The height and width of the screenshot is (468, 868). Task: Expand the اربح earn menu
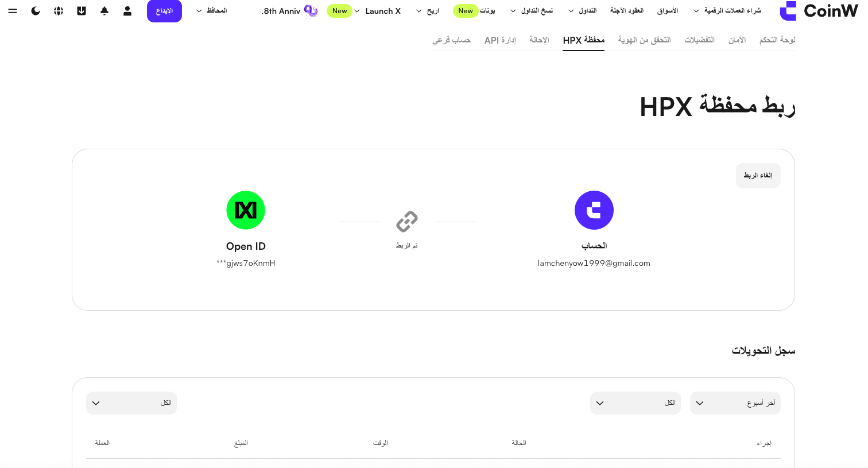[x=428, y=11]
